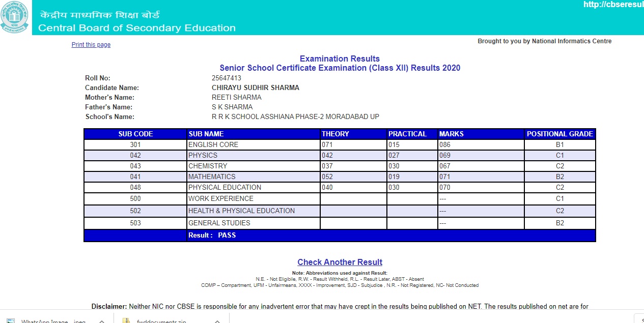Click the HEALTH & PHYSICAL EDUCATION subject cell
Image resolution: width=644 pixels, height=323 pixels.
(x=254, y=211)
